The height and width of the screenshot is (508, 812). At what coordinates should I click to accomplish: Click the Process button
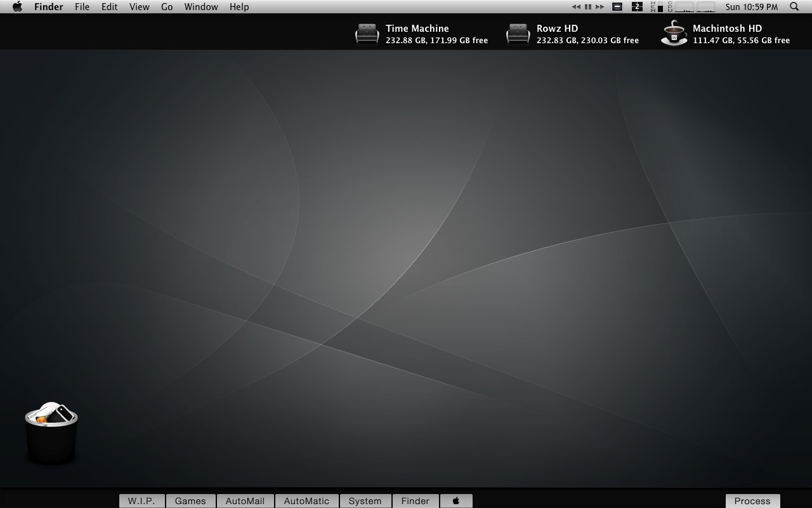coord(752,501)
